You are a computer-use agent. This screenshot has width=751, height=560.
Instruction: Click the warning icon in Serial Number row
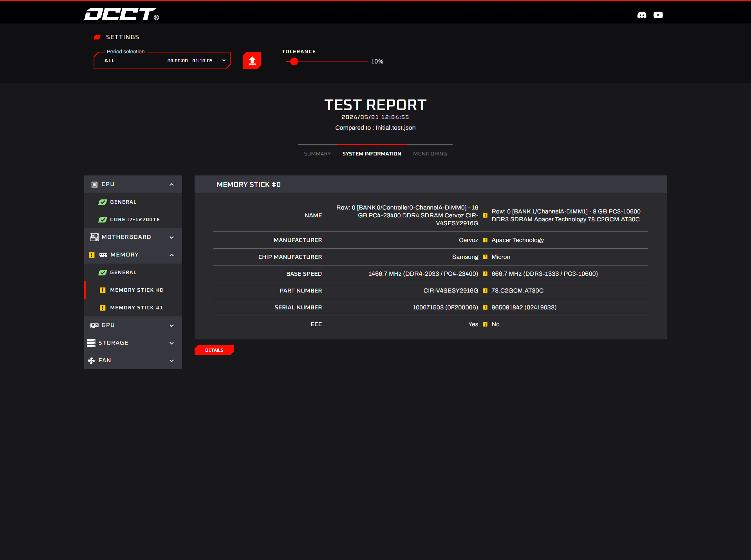tap(485, 307)
